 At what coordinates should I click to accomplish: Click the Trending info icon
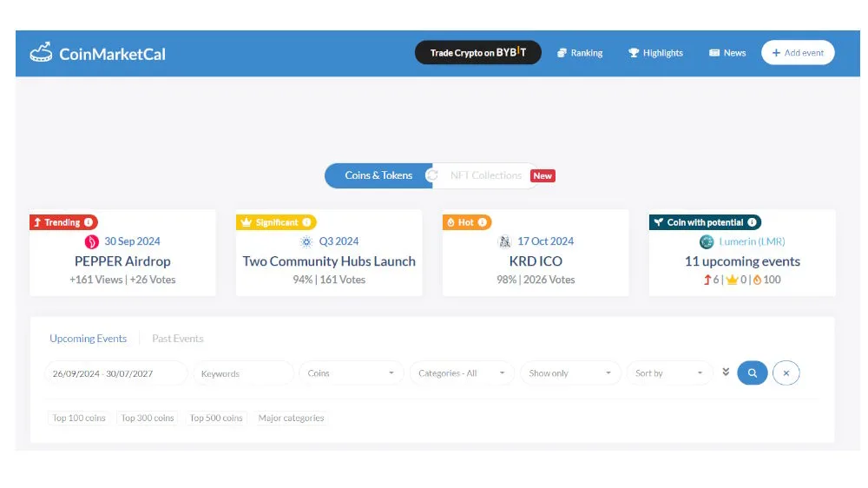89,222
